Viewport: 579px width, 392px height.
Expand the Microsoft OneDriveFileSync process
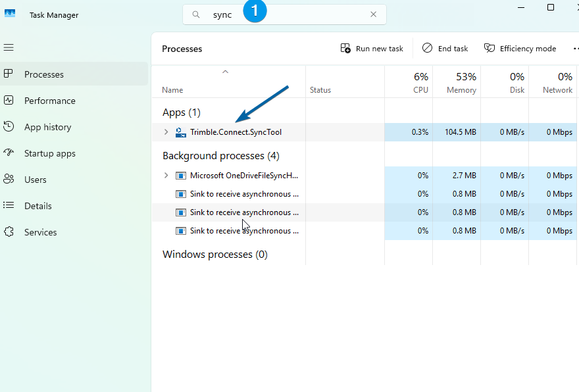pos(166,176)
